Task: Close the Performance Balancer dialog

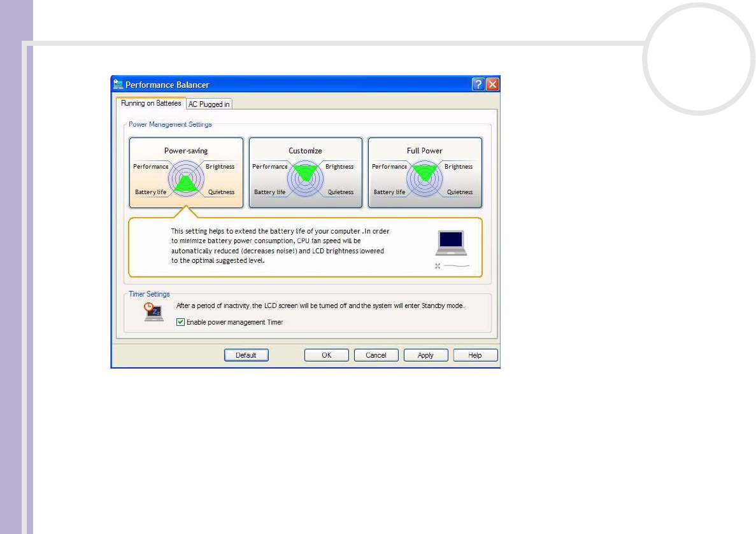Action: (x=492, y=85)
